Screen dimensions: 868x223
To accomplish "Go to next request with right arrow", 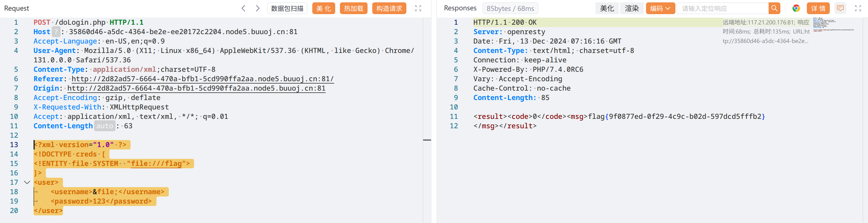I will (258, 8).
